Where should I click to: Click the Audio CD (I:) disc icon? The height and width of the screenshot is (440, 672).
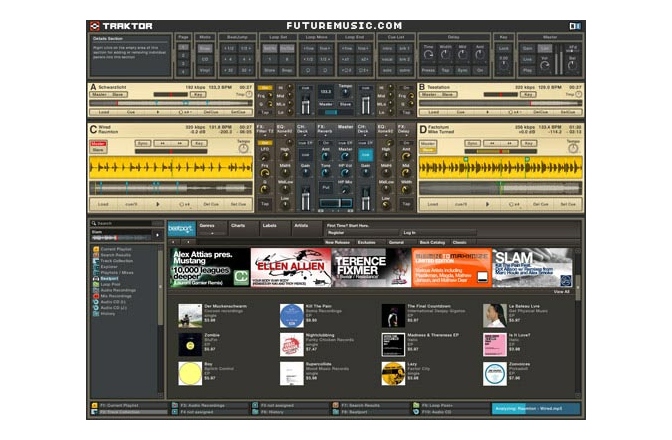(96, 302)
